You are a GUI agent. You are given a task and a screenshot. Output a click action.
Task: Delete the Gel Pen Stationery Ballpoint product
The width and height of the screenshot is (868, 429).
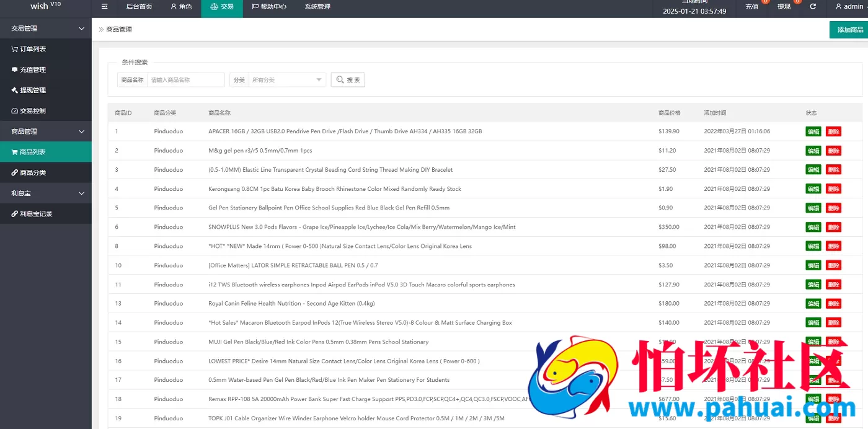(833, 208)
